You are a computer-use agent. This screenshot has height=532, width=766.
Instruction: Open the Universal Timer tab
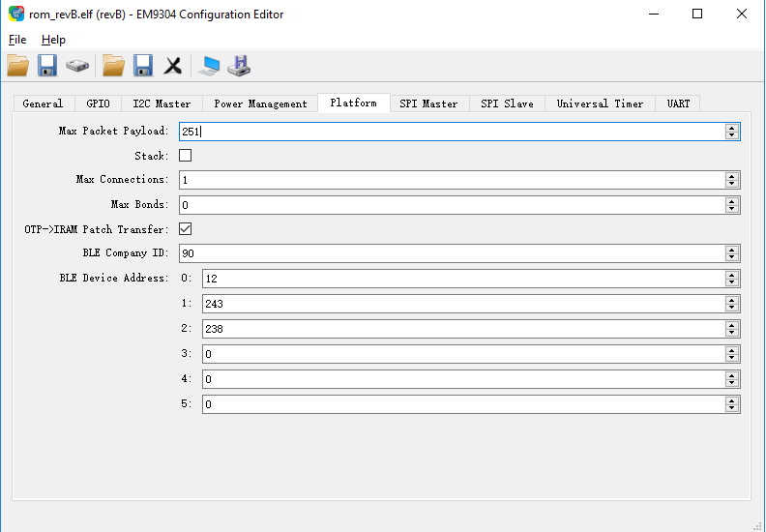pos(600,103)
